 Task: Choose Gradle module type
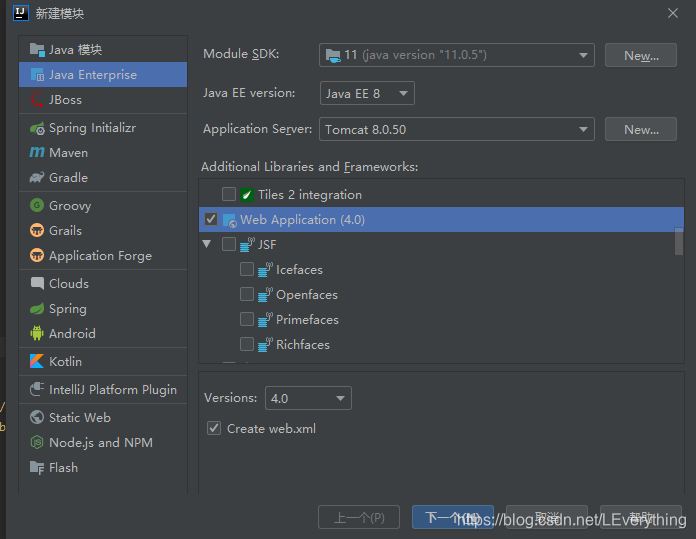(103, 178)
